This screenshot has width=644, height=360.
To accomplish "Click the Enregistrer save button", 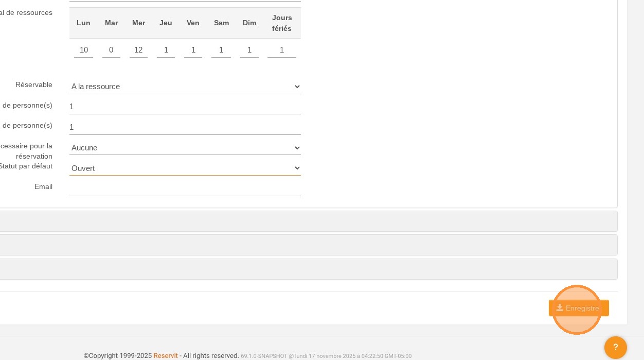I will [579, 308].
